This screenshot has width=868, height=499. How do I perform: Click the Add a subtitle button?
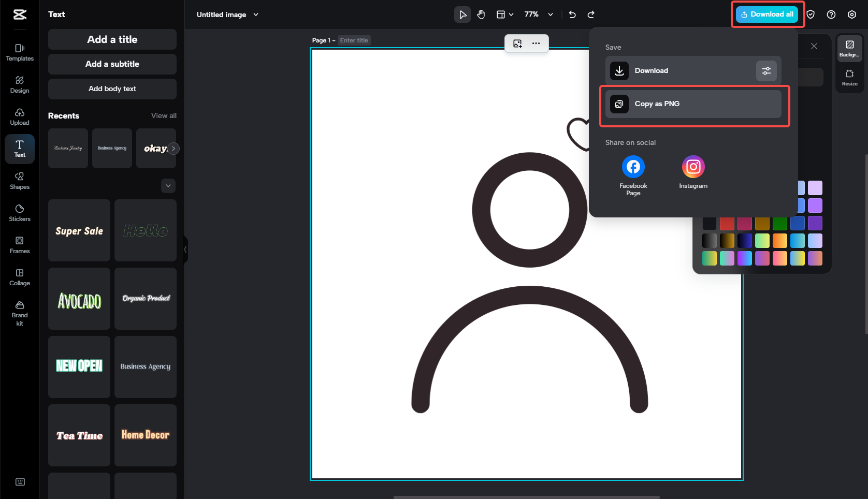[112, 64]
